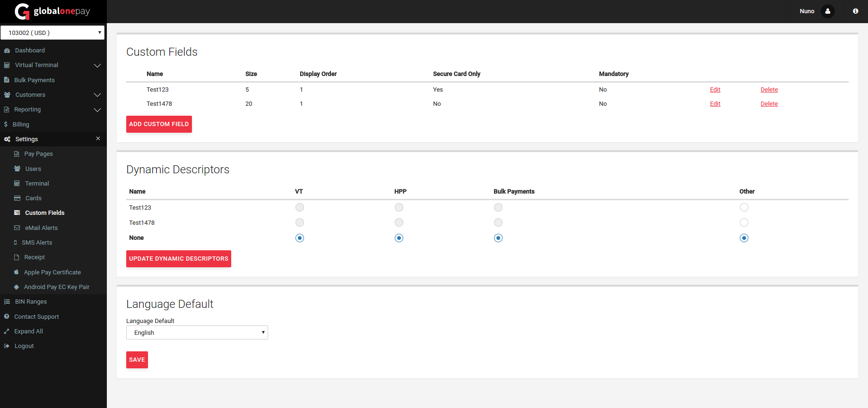Click the eMail Alerts envelope icon
Image resolution: width=868 pixels, height=408 pixels.
17,228
